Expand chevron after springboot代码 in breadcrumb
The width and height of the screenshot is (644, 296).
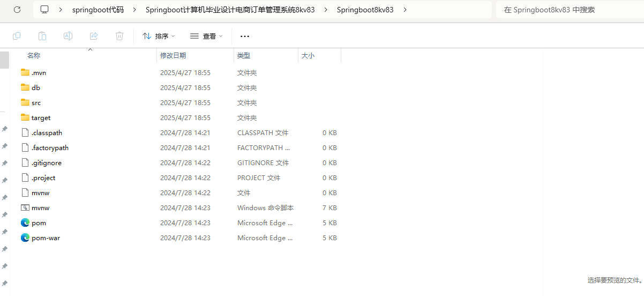[134, 10]
